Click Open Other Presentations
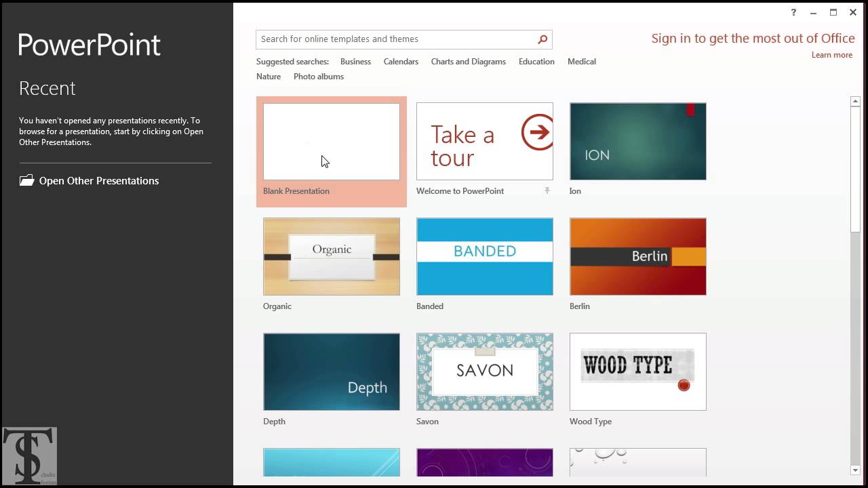This screenshot has width=868, height=488. [99, 181]
